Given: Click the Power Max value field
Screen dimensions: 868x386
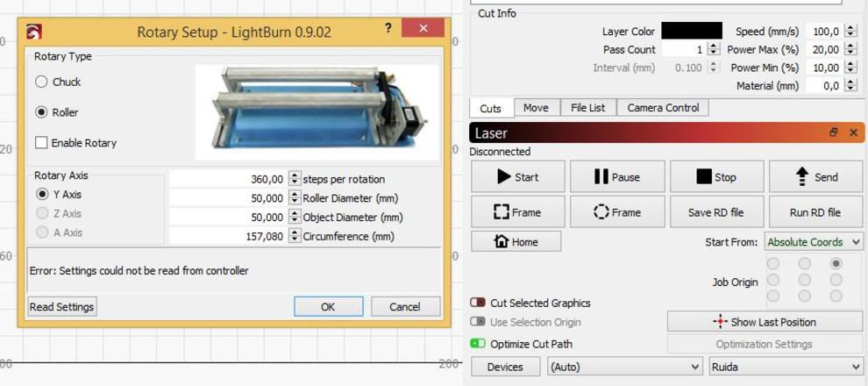Looking at the screenshot, I should (825, 49).
